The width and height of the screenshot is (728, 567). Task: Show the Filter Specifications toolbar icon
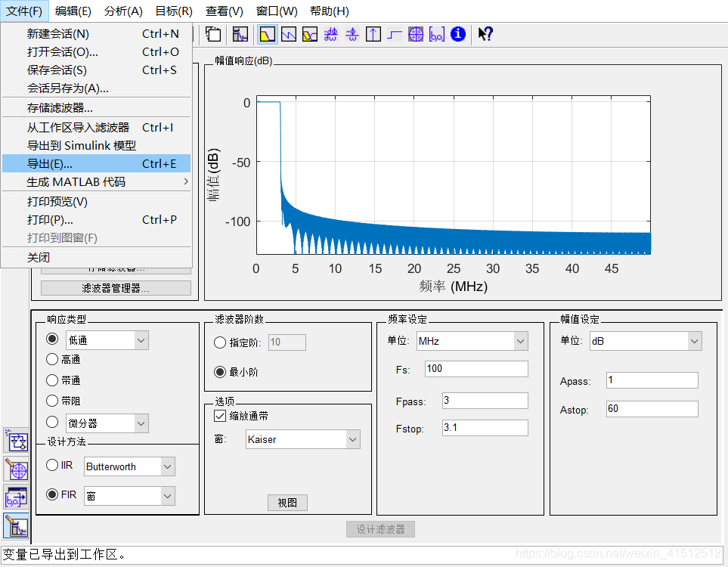pos(240,34)
